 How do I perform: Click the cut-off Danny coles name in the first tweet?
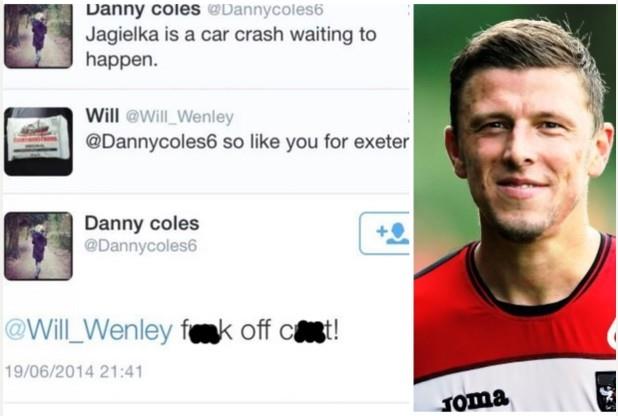(143, 10)
